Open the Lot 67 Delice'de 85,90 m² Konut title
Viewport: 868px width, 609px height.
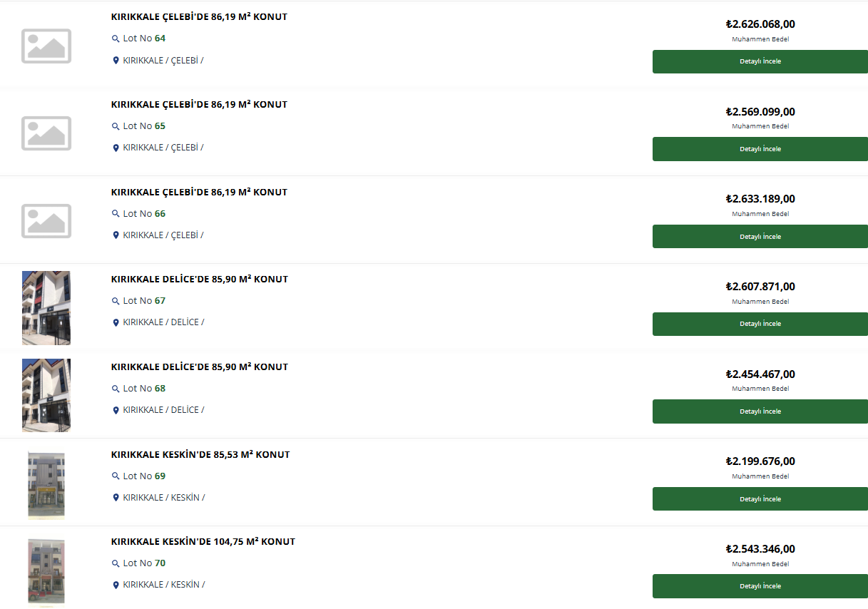click(200, 279)
